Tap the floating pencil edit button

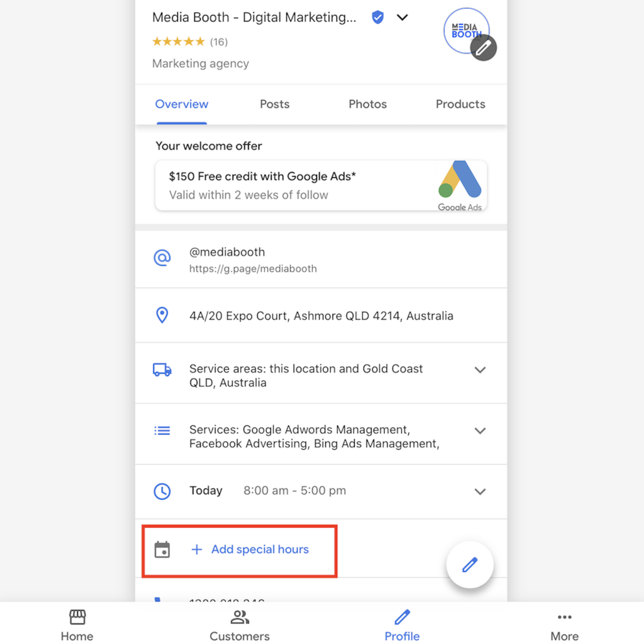(x=470, y=564)
